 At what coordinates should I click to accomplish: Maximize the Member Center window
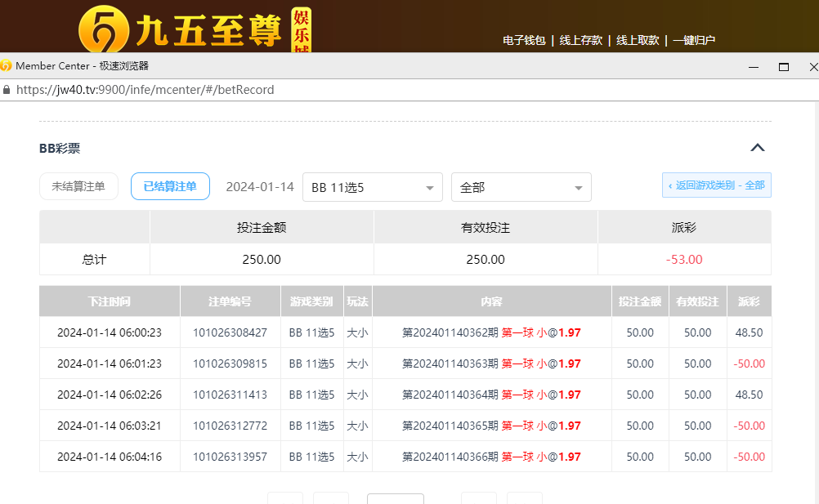coord(783,66)
